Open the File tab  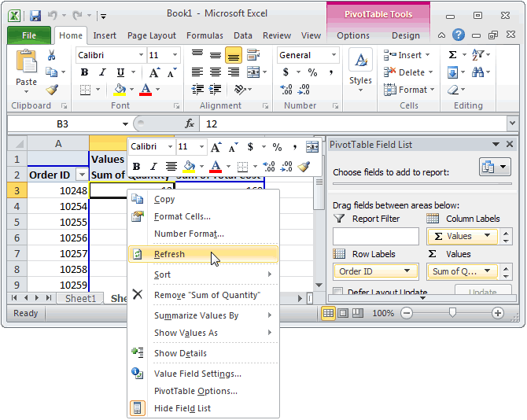[29, 35]
